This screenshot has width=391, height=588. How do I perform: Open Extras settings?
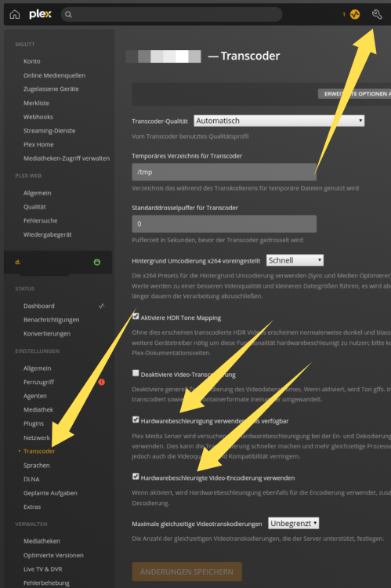(32, 507)
